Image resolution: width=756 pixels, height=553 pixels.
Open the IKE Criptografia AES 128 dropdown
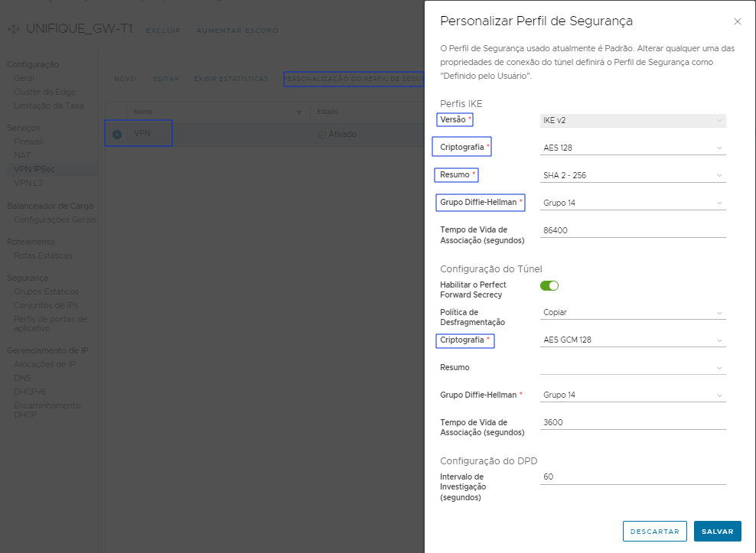[633, 148]
